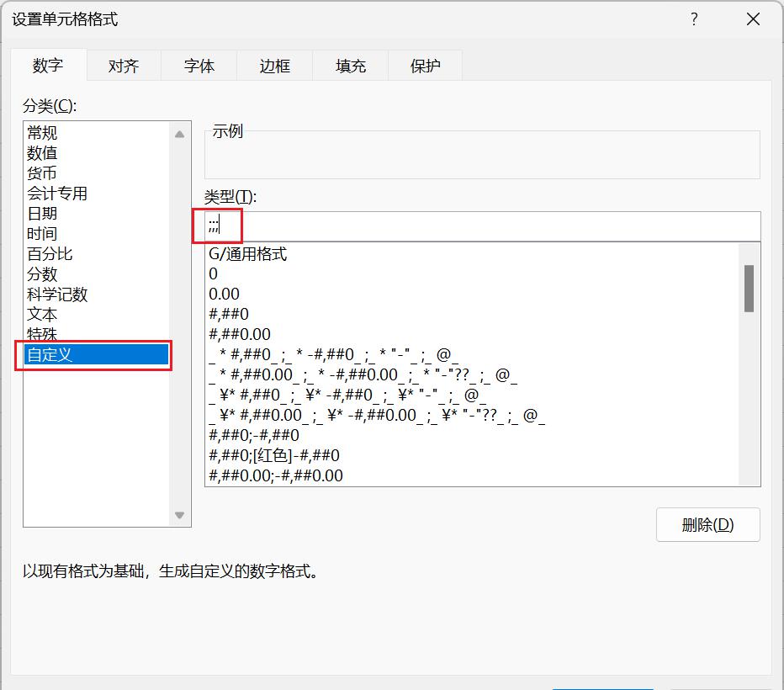Select accounting format _ * #,##0_ ;_ * -#,##0_ ;_ * "-"_ ;_ @_
This screenshot has height=690, width=784.
click(x=473, y=354)
